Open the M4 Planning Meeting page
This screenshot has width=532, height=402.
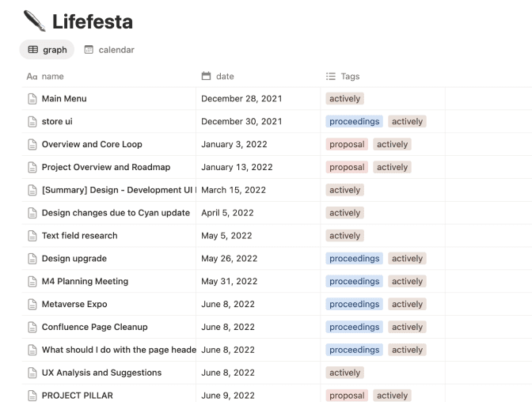(x=85, y=282)
